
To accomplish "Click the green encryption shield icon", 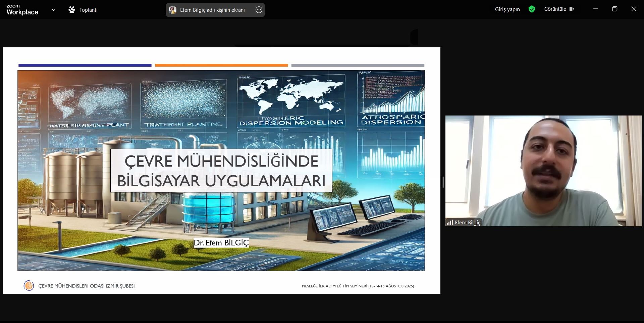I will pos(532,9).
